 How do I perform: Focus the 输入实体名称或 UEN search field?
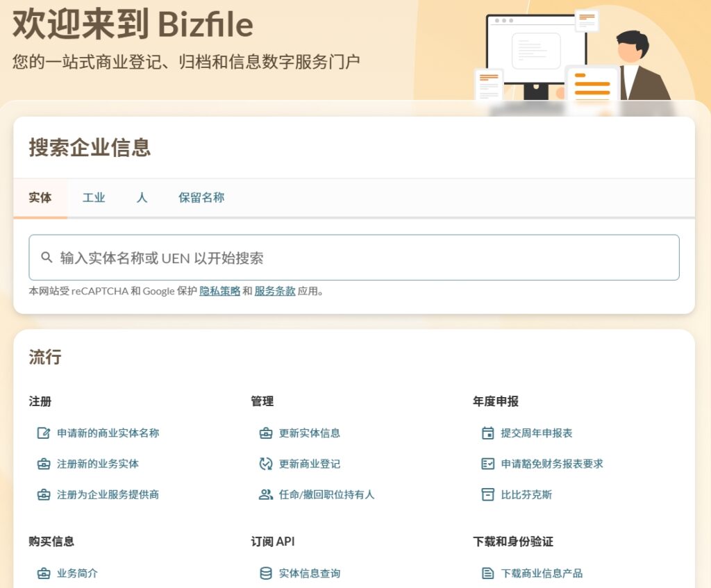coord(354,258)
